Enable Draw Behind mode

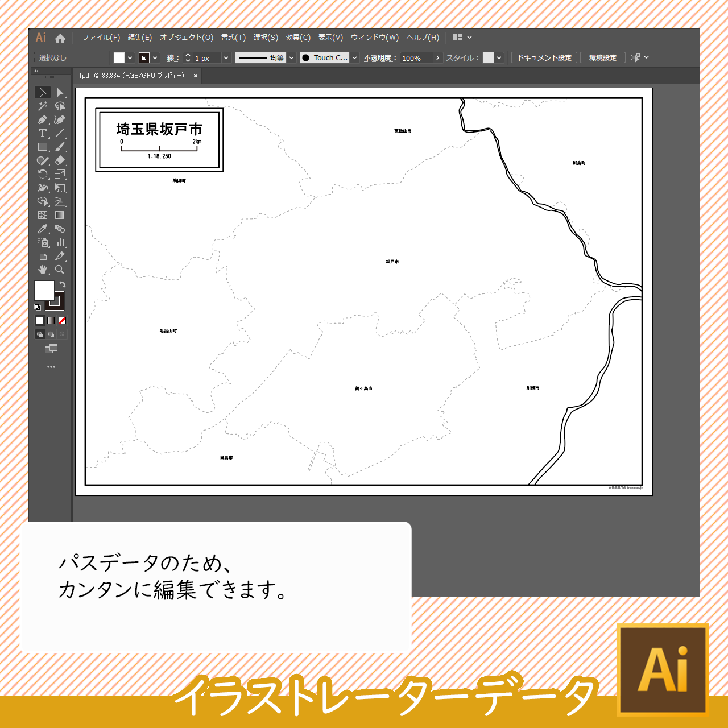pyautogui.click(x=51, y=334)
